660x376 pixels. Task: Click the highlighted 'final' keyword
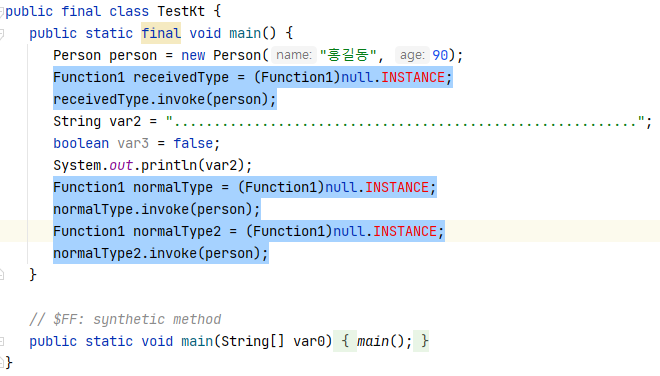pyautogui.click(x=161, y=33)
